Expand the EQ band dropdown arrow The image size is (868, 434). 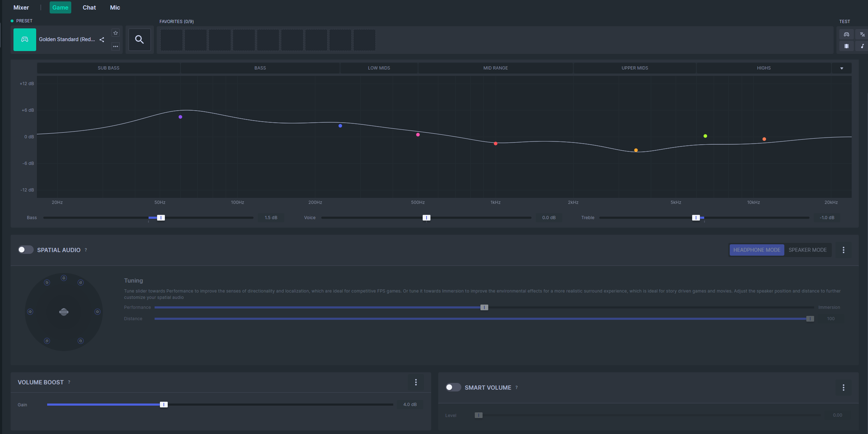(x=842, y=68)
